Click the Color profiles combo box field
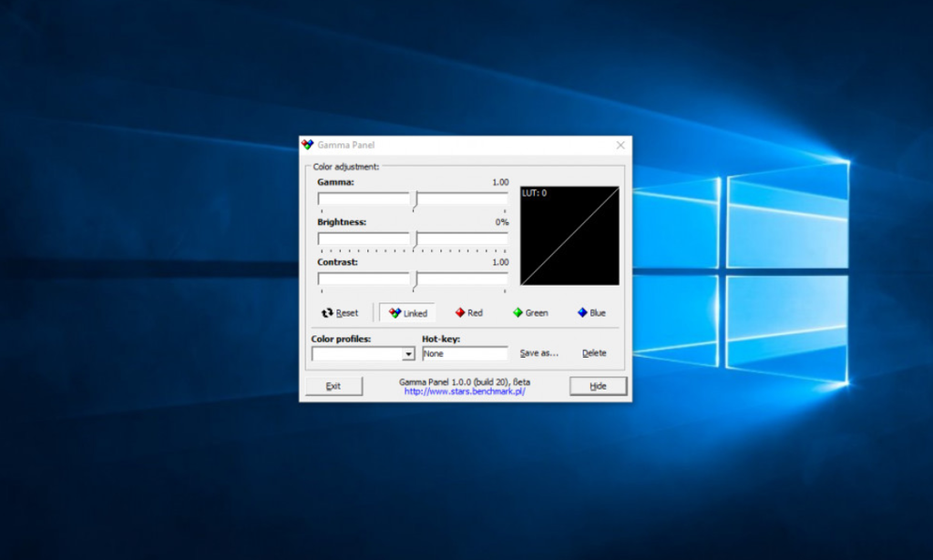This screenshot has height=560, width=933. [x=363, y=353]
